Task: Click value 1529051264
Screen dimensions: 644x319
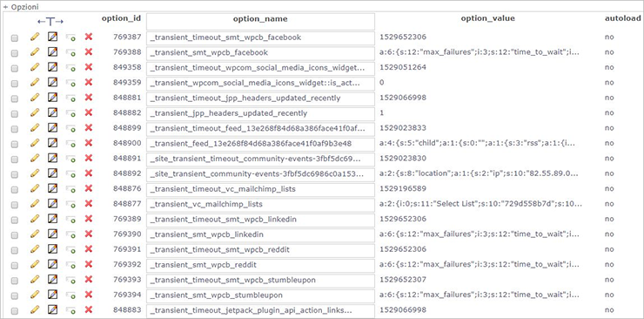Action: [x=403, y=67]
